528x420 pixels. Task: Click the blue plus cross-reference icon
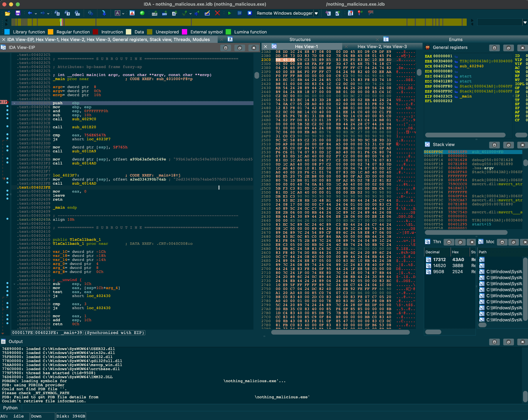pyautogui.click(x=197, y=13)
